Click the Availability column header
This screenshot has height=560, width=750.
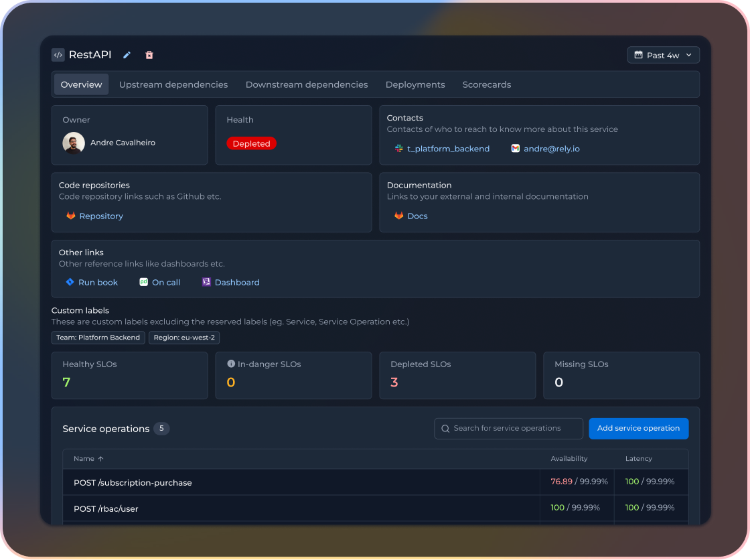click(x=569, y=459)
